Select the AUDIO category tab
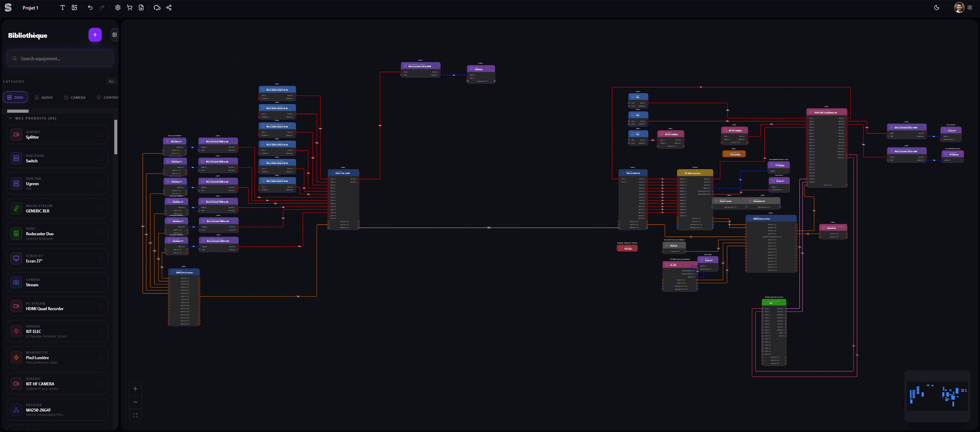980x432 pixels. (x=44, y=98)
